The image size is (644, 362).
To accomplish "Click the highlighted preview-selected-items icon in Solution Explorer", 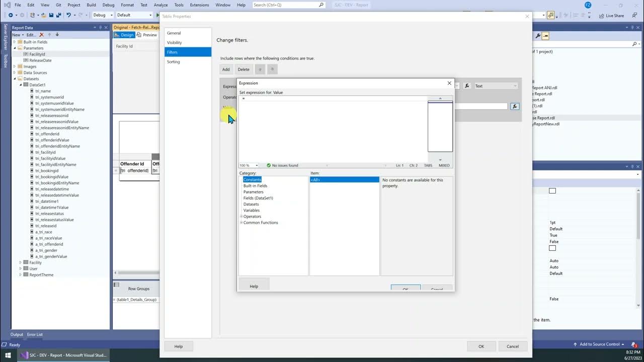I will tap(545, 36).
